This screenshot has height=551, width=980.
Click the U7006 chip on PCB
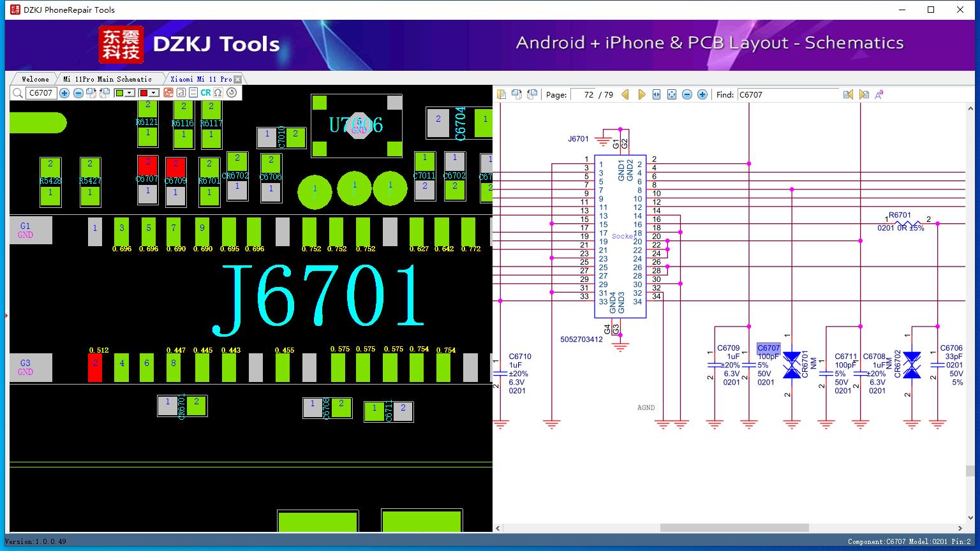tap(357, 126)
